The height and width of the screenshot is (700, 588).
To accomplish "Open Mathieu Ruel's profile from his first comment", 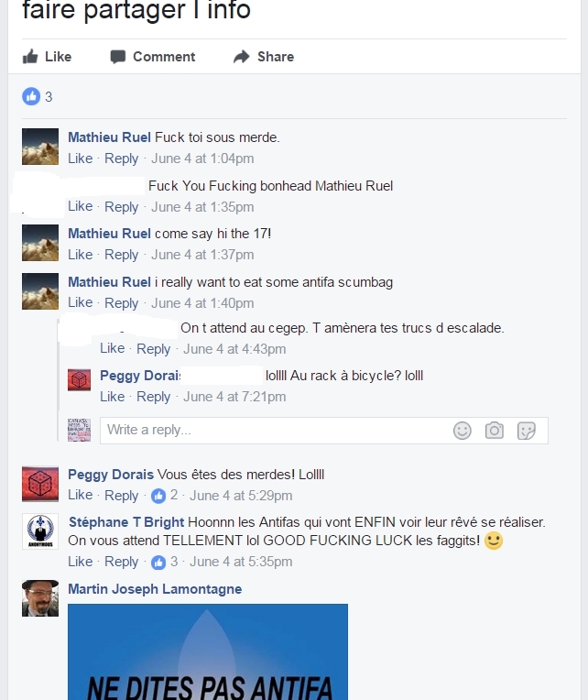I will click(109, 137).
